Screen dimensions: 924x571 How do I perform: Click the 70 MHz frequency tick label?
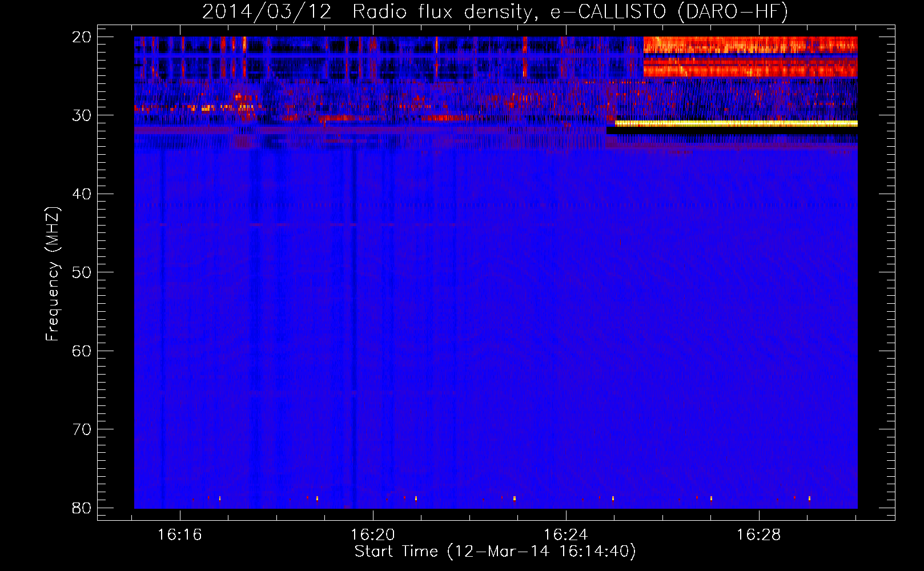(x=82, y=429)
